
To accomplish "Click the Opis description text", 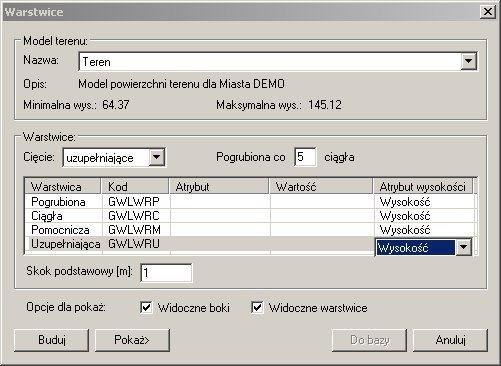I will (181, 84).
